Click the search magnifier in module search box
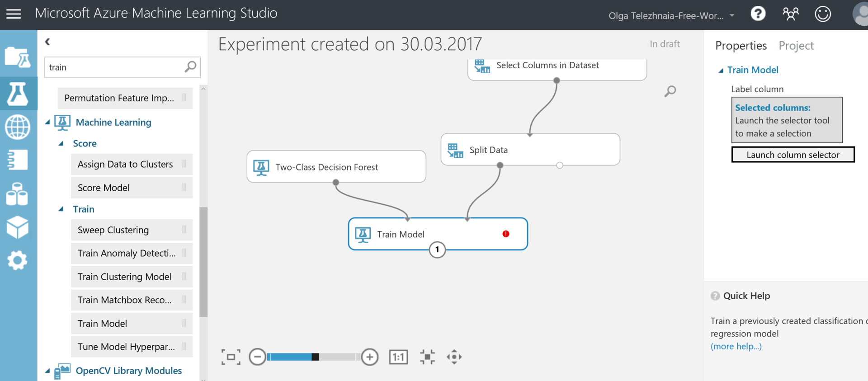868x381 pixels. [x=191, y=67]
